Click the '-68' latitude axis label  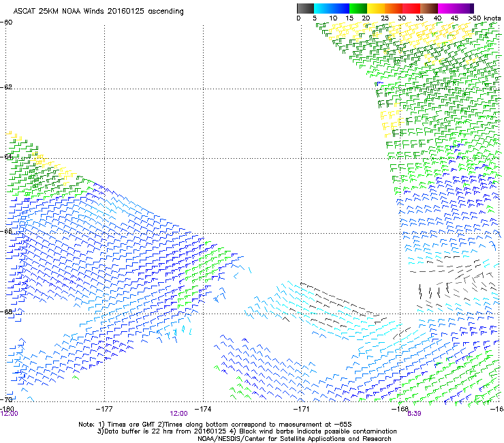coord(6,311)
